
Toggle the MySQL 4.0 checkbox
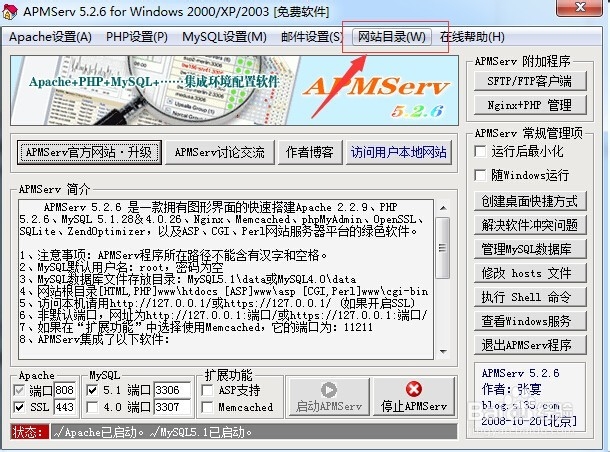coord(92,407)
